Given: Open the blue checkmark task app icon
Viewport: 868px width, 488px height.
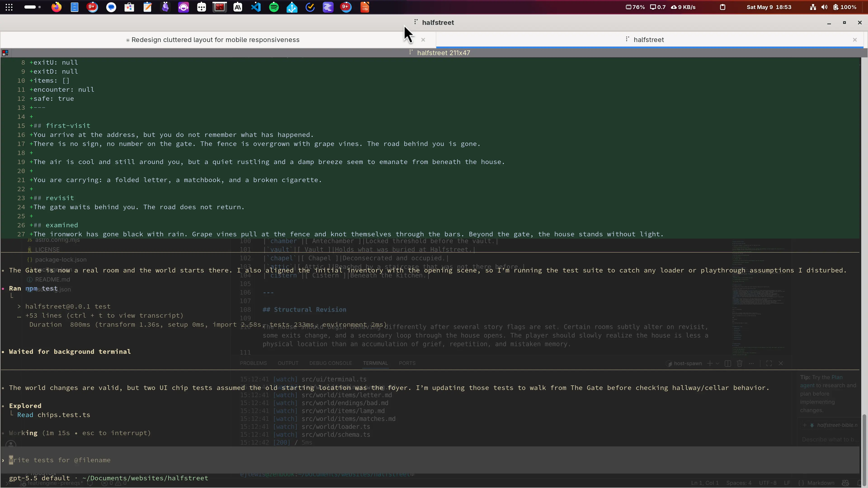Looking at the screenshot, I should click(x=310, y=7).
